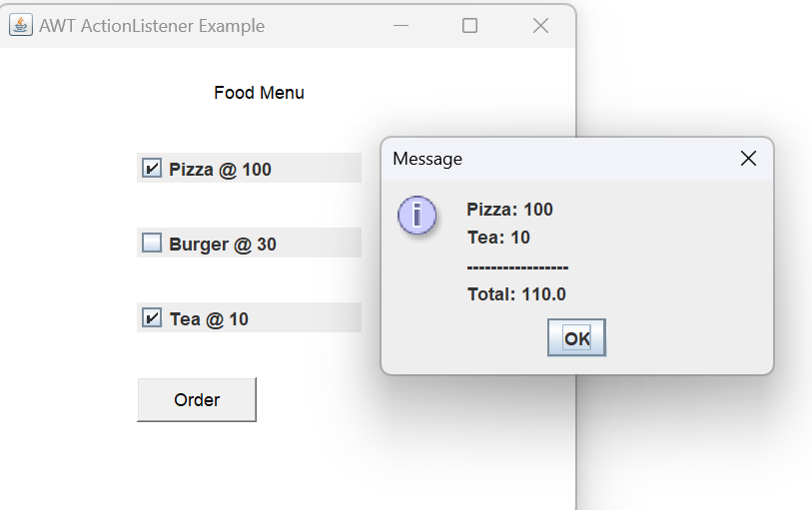
Task: Click the dashed separator line in message
Action: 517,266
